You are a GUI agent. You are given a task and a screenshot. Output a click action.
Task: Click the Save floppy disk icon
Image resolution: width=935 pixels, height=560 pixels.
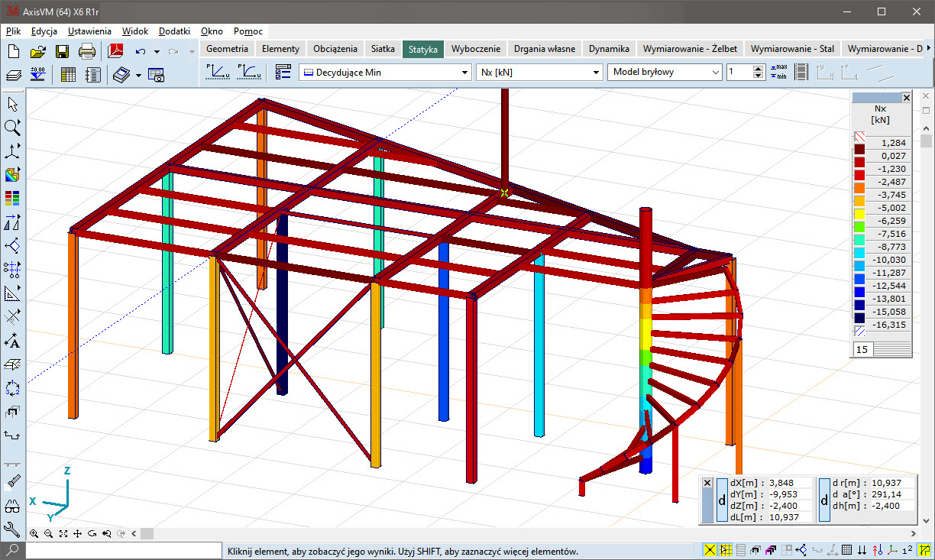coord(62,51)
